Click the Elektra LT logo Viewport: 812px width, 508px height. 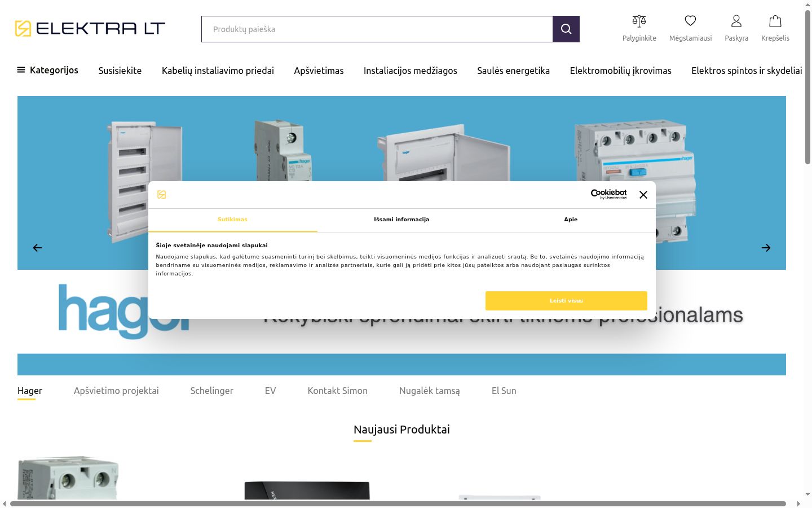(x=90, y=28)
